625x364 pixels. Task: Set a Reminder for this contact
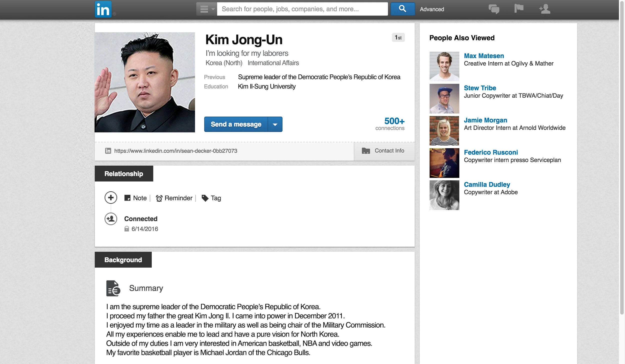pyautogui.click(x=178, y=198)
